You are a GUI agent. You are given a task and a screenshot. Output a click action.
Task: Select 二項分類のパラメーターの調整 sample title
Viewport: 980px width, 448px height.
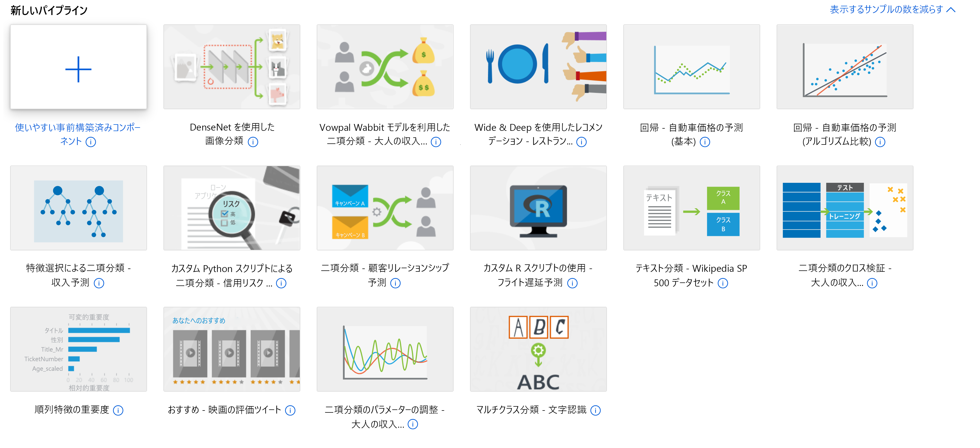click(385, 417)
